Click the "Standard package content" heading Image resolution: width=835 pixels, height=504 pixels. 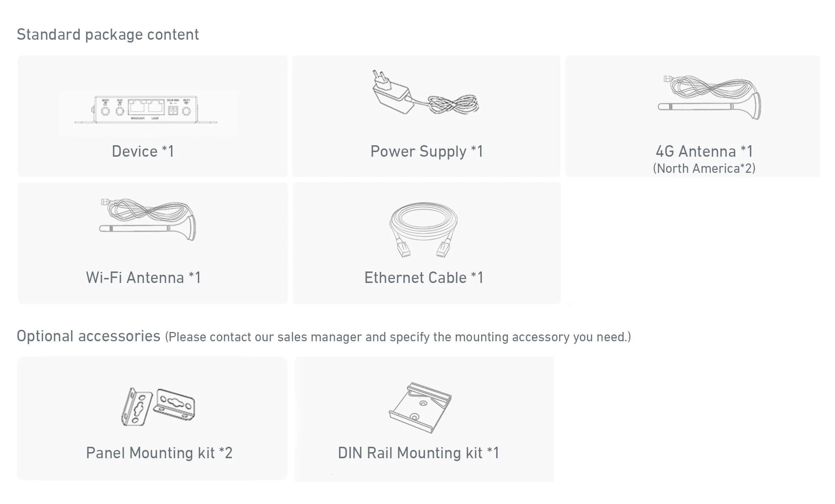point(108,35)
